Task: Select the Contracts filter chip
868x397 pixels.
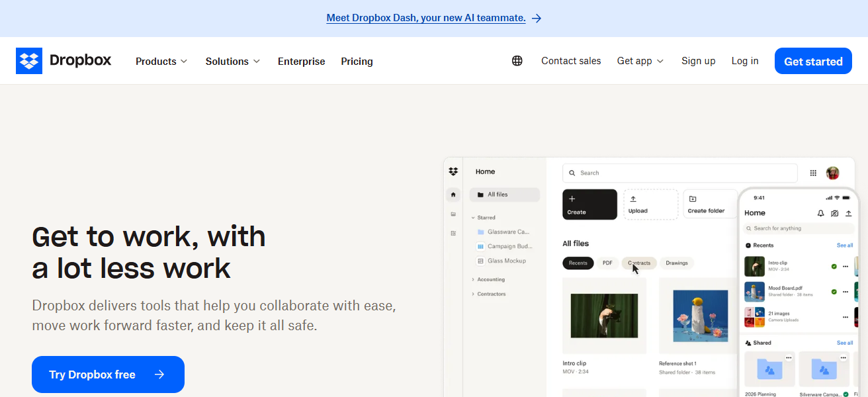Action: pyautogui.click(x=639, y=263)
